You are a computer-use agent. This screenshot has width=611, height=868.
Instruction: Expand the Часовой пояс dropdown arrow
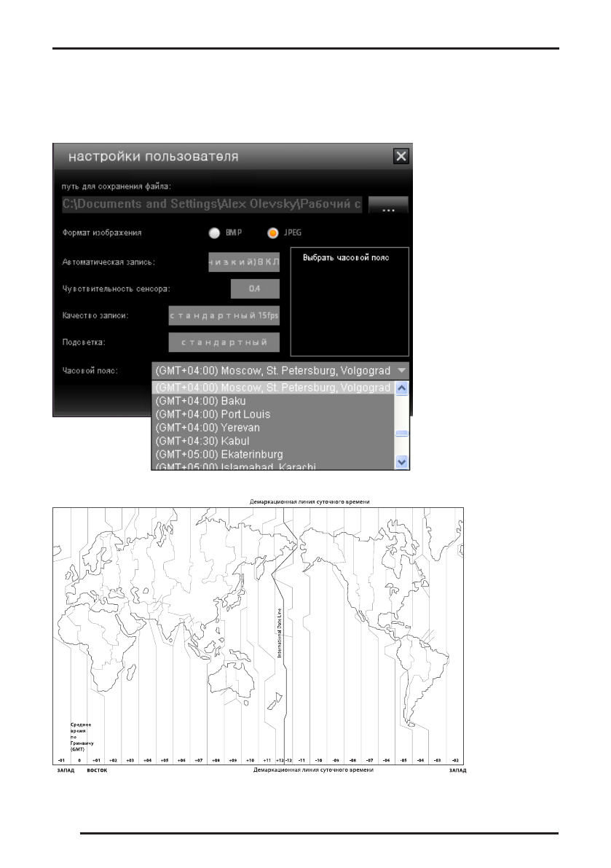click(x=402, y=370)
